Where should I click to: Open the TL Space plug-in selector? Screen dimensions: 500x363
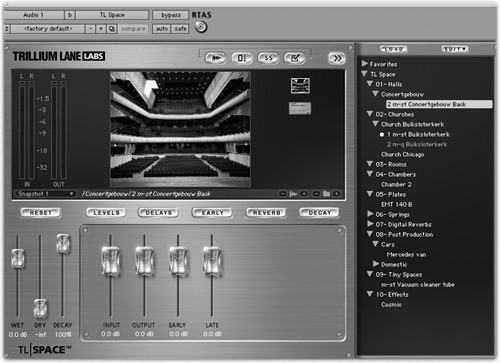coord(112,15)
